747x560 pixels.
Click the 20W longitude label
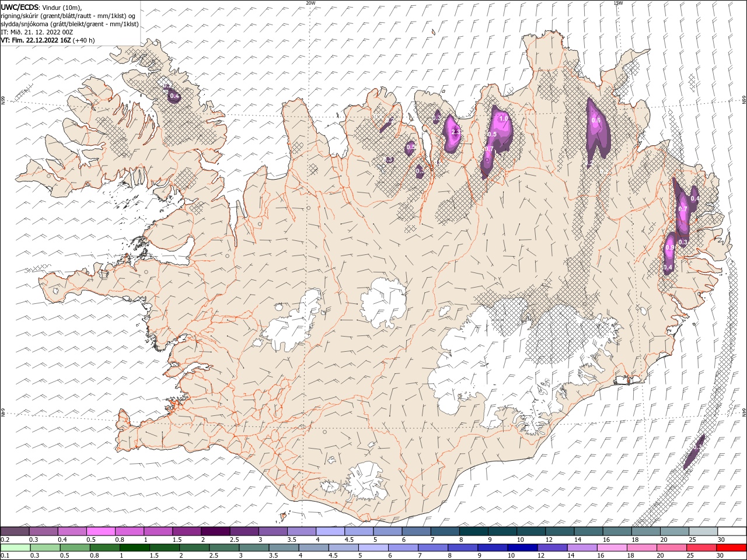(311, 3)
